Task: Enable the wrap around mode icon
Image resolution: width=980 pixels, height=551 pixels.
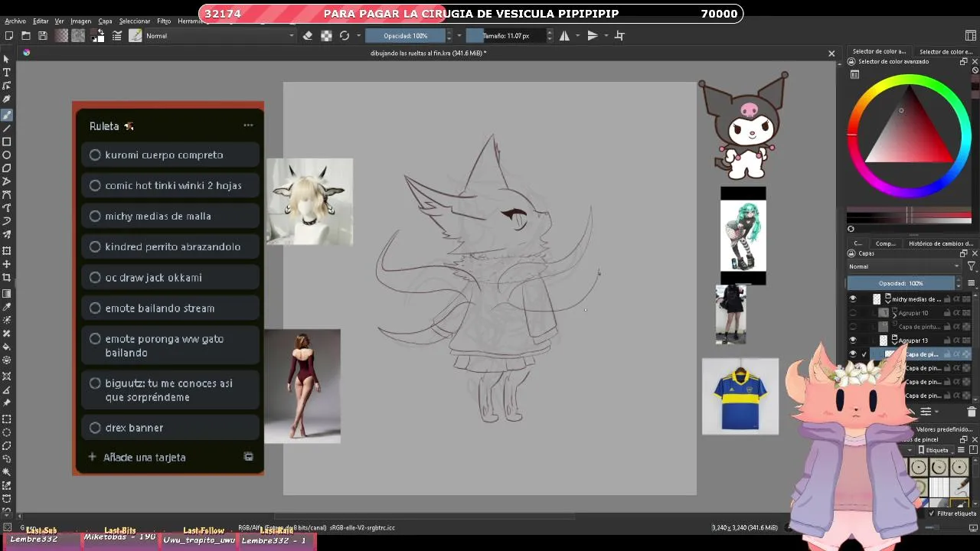Action: (x=619, y=35)
